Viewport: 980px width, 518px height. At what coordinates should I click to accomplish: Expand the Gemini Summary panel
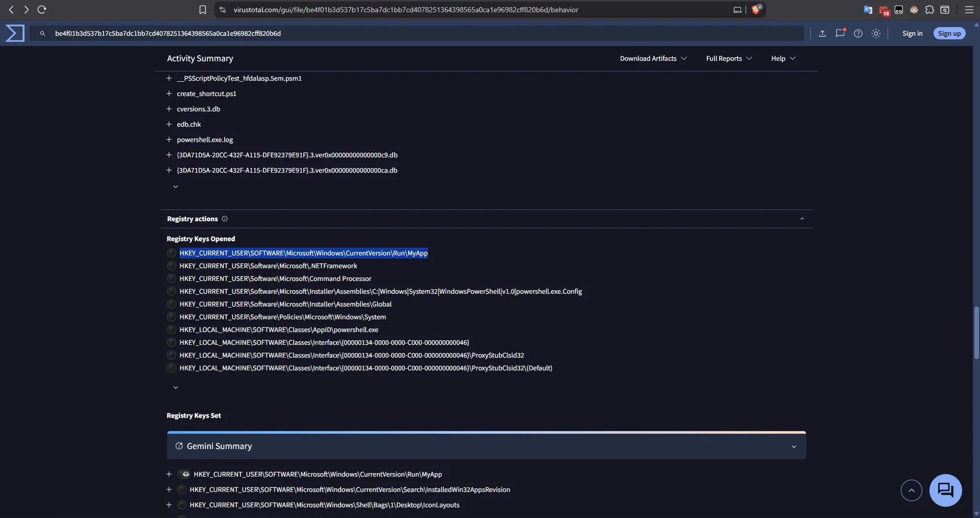(794, 446)
